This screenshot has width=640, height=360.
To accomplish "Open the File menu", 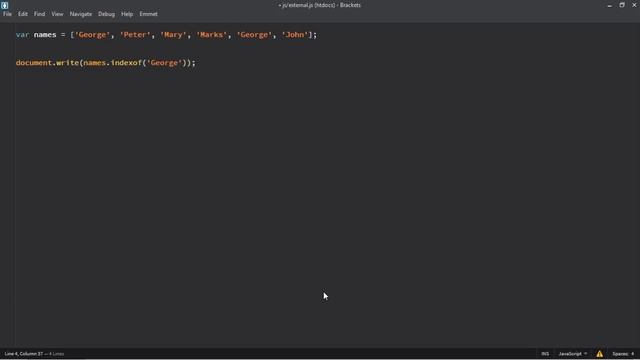I will (x=7, y=14).
